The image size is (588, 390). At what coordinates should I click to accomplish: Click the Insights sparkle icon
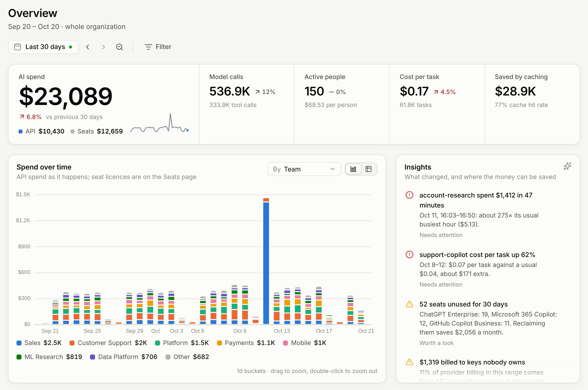567,166
